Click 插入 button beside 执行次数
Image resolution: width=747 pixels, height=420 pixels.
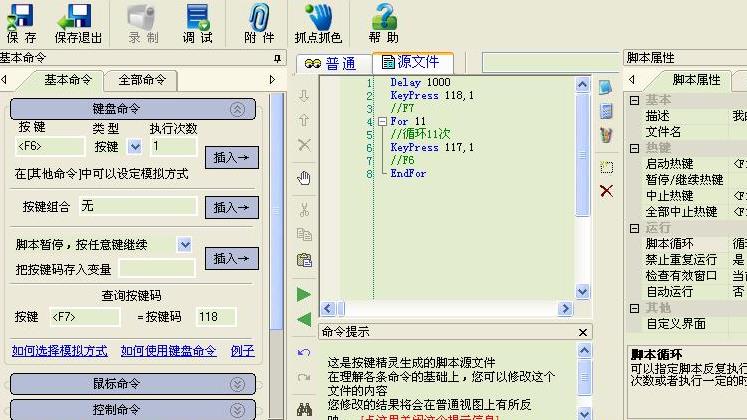[232, 158]
